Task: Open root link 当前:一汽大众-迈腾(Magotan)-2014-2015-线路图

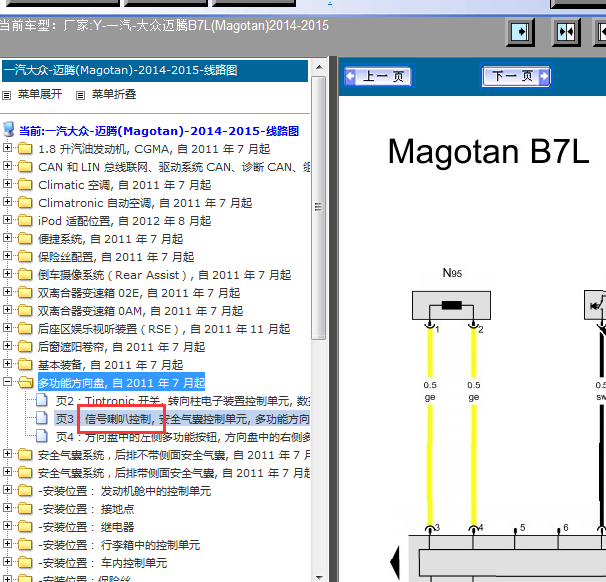Action: [159, 131]
